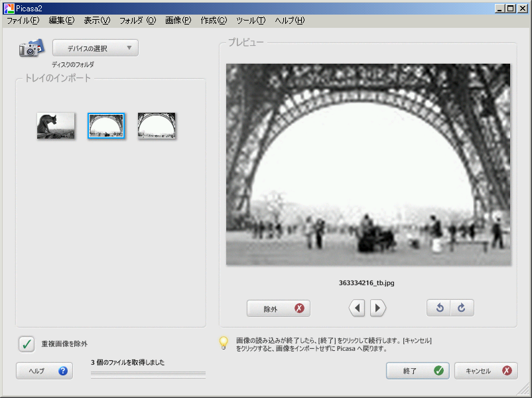Viewport: 532px width, 398px height.
Task: Open the ヘルプ help button
Action: coord(44,371)
